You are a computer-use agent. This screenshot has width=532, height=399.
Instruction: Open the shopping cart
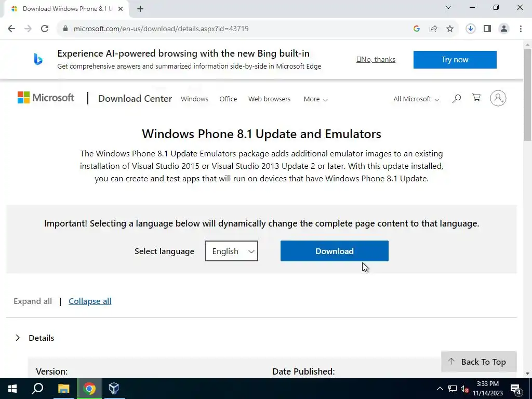(x=476, y=98)
